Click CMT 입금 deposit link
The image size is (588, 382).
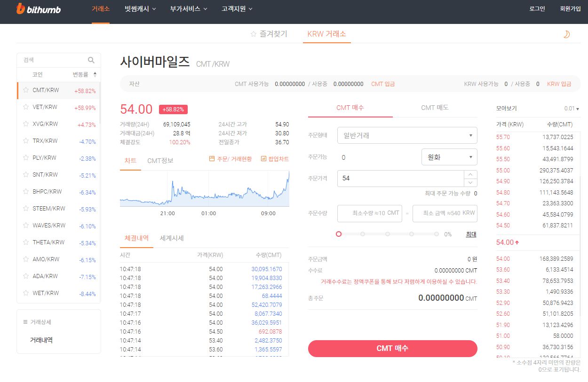point(383,84)
